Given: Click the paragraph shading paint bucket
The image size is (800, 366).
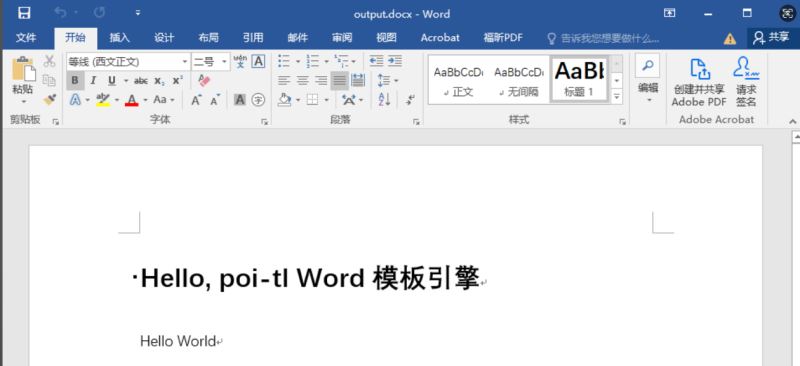Looking at the screenshot, I should [285, 100].
